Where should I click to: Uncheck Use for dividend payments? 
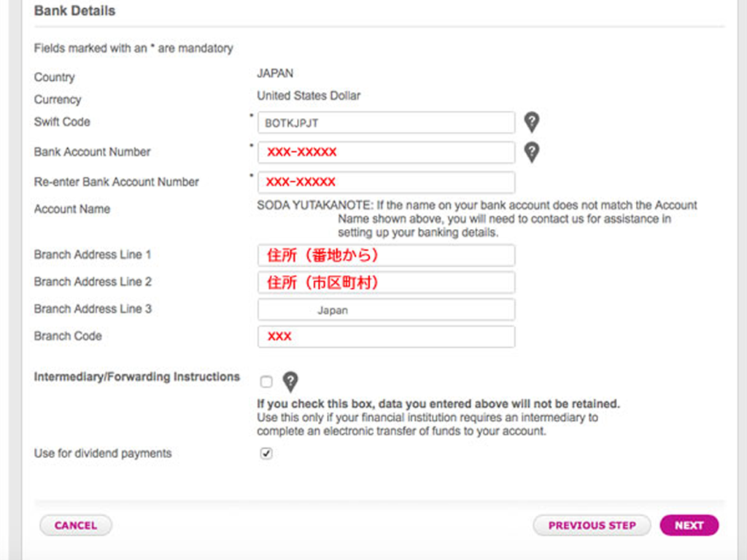click(x=266, y=454)
